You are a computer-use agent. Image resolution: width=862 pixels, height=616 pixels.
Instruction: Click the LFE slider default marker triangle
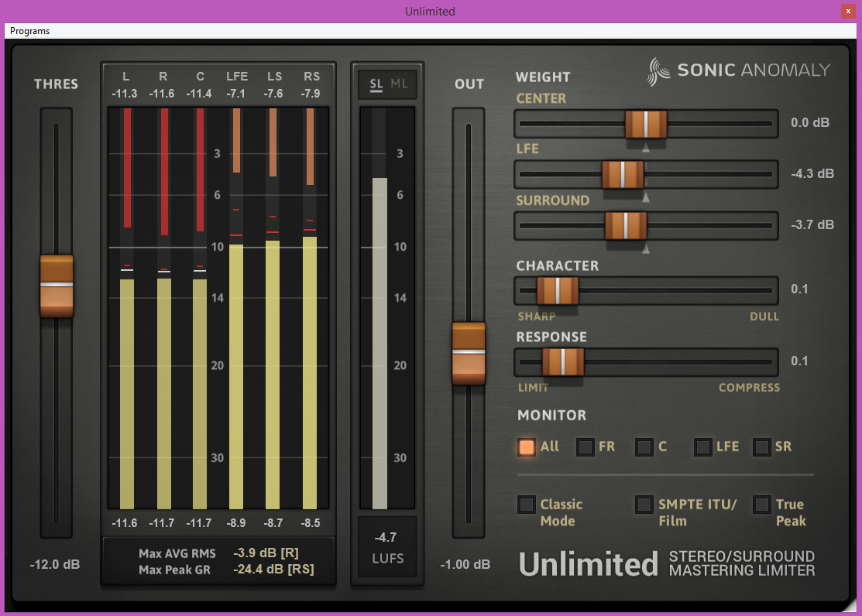coord(646,198)
